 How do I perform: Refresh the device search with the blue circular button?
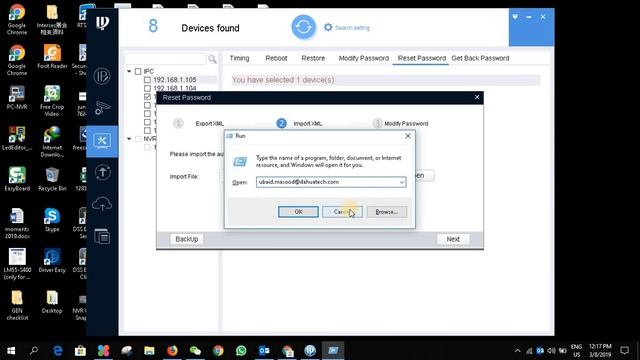click(x=303, y=27)
